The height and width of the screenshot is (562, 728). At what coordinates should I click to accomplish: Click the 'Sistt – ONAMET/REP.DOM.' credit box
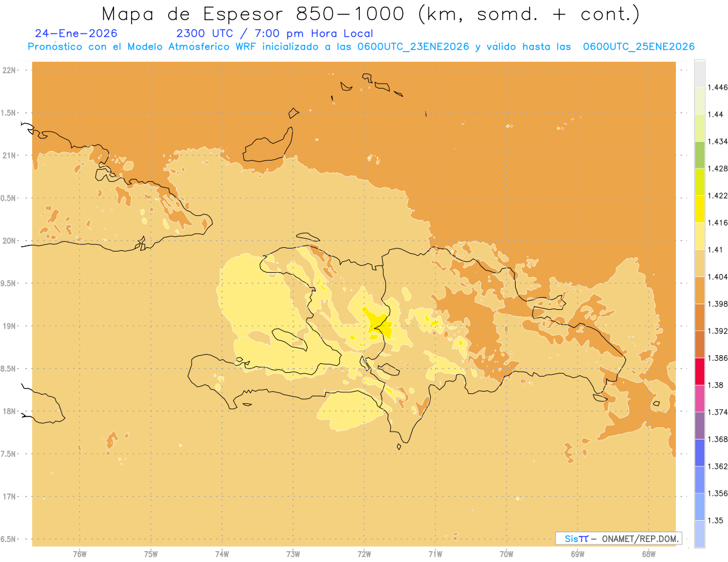tap(618, 538)
